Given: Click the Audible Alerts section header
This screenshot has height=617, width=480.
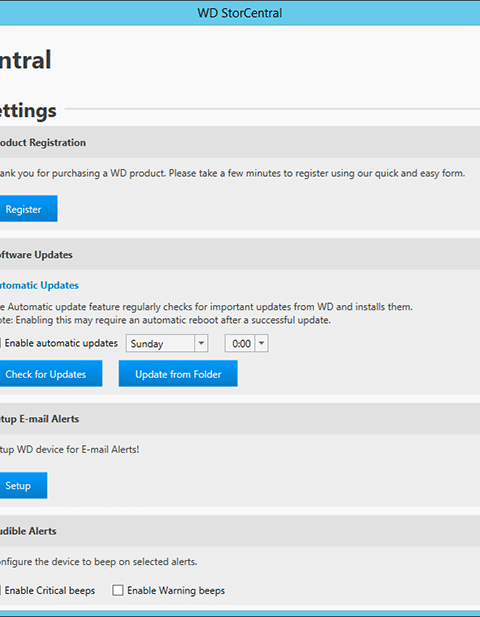Looking at the screenshot, I should tap(240, 531).
